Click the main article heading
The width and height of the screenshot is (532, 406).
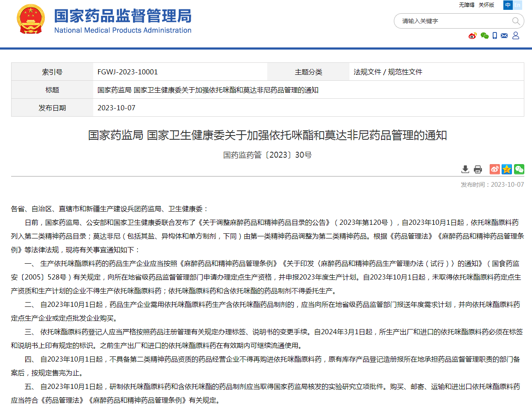[x=268, y=135]
